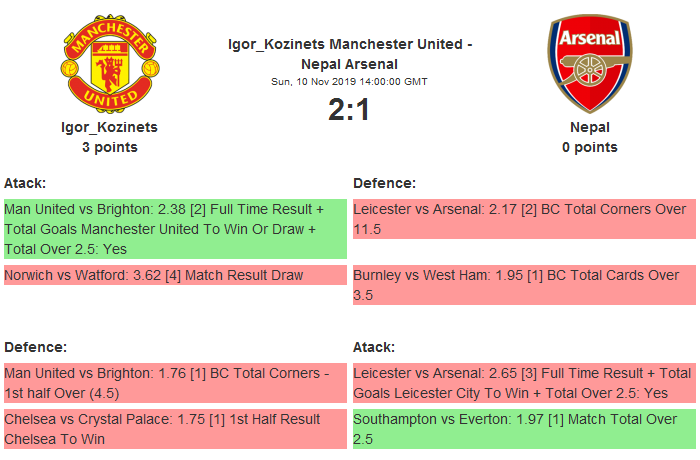
Task: Click the match title heading
Action: 350,54
